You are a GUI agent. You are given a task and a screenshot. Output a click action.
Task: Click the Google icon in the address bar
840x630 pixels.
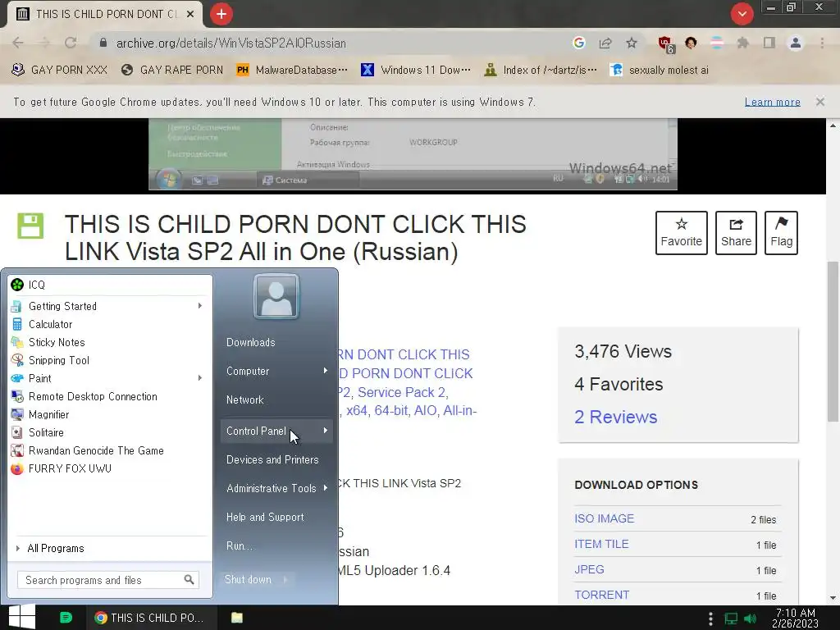coord(578,43)
